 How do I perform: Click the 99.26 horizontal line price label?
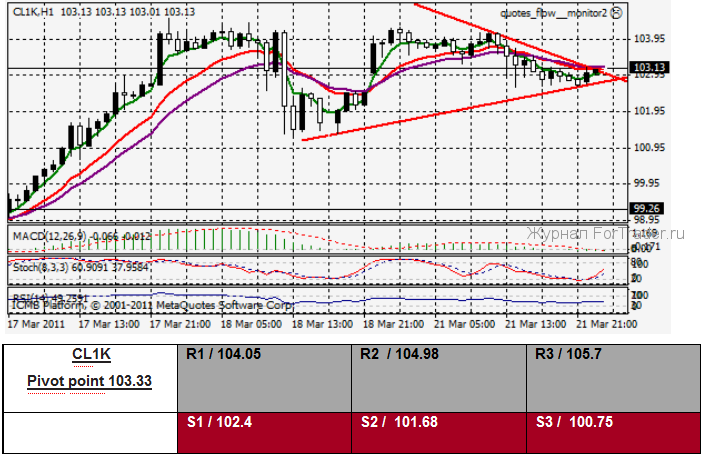point(647,208)
